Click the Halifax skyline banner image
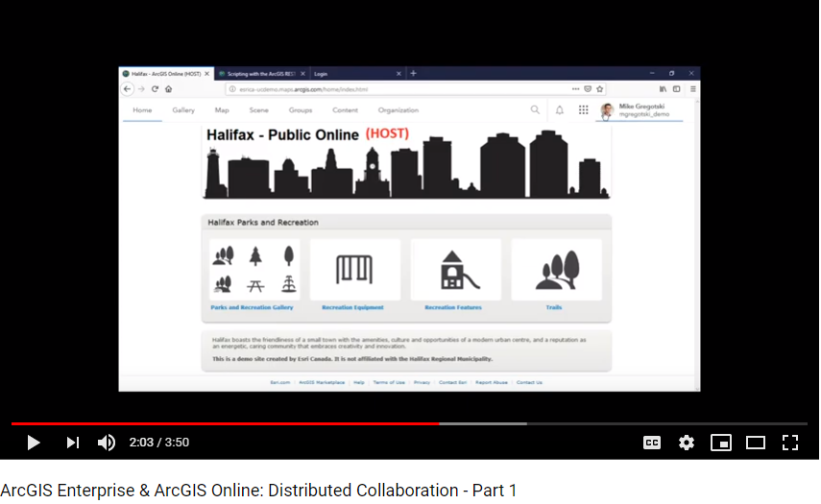Viewport: 821px width, 504px height. pos(406,163)
